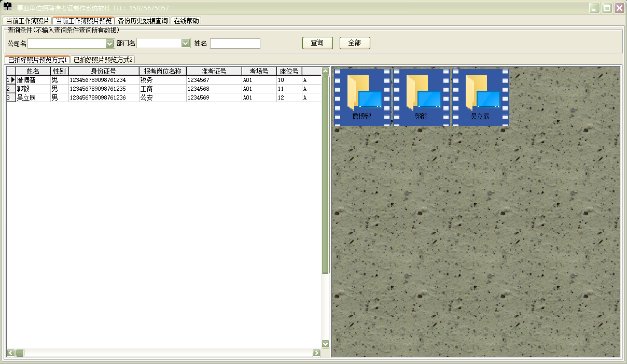The width and height of the screenshot is (627, 364).
Task: Open the 詹博智 photo folder thumbnail
Action: coord(361,97)
